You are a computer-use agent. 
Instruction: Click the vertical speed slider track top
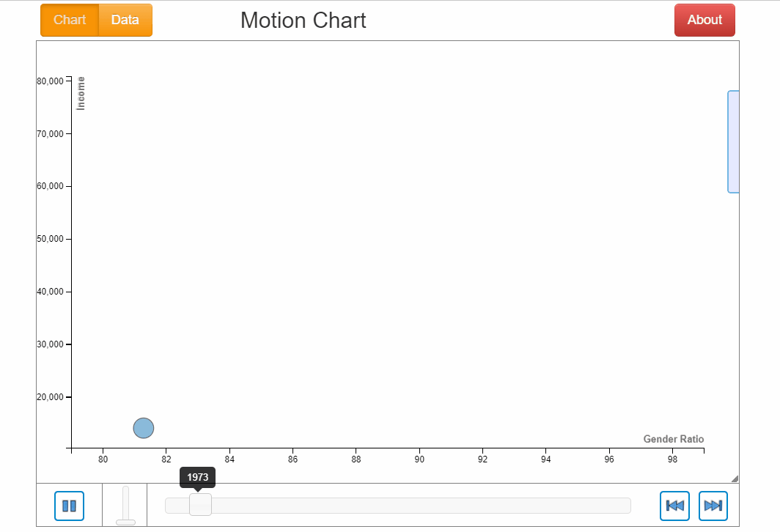tap(125, 489)
